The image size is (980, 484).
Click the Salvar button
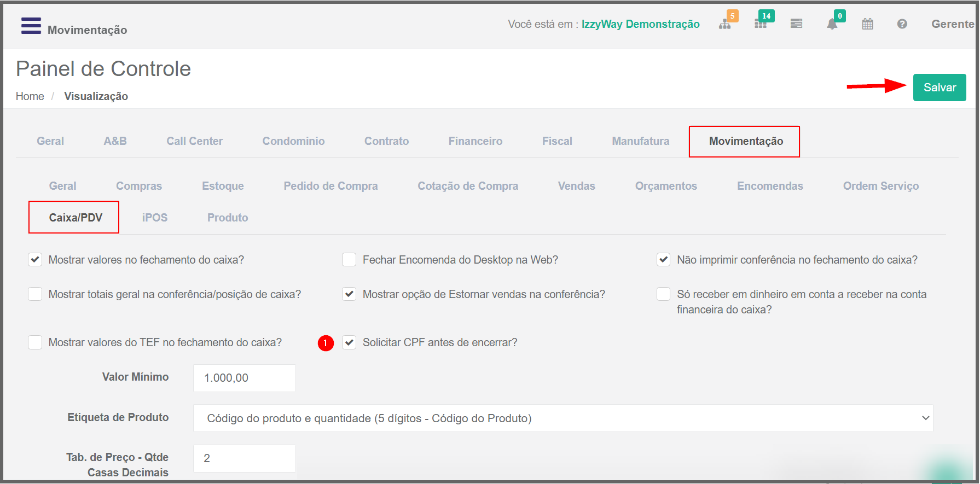pyautogui.click(x=940, y=88)
